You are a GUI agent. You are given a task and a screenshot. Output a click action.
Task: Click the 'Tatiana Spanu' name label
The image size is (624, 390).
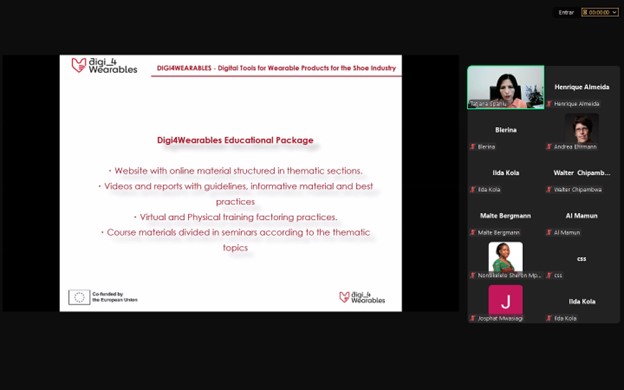[x=488, y=104]
